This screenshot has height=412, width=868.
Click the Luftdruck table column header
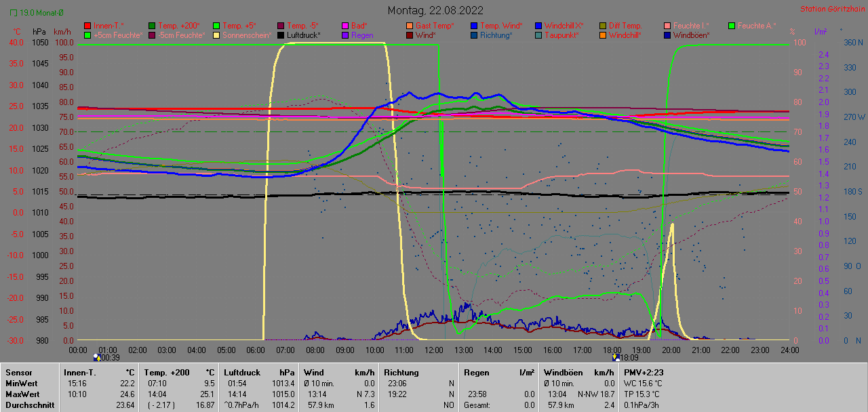point(242,372)
